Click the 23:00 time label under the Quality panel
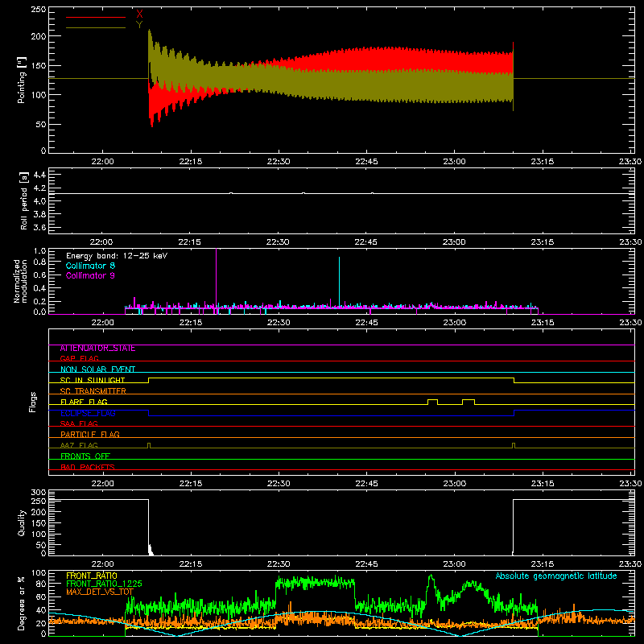 [x=454, y=564]
